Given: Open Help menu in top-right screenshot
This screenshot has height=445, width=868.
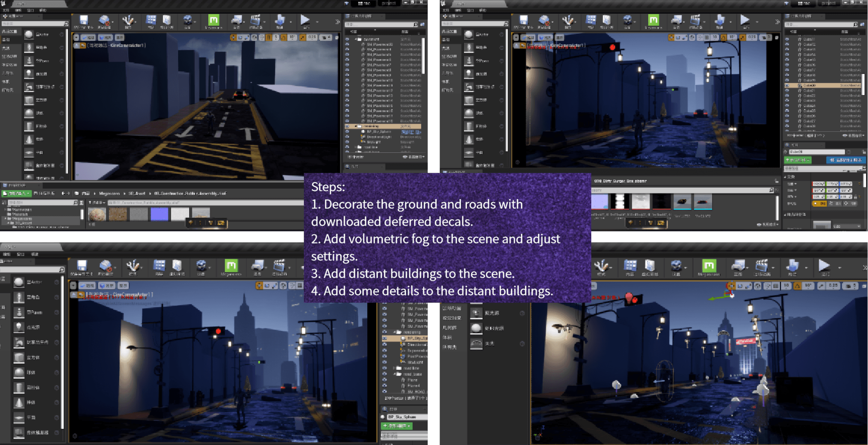Looking at the screenshot, I should [482, 10].
